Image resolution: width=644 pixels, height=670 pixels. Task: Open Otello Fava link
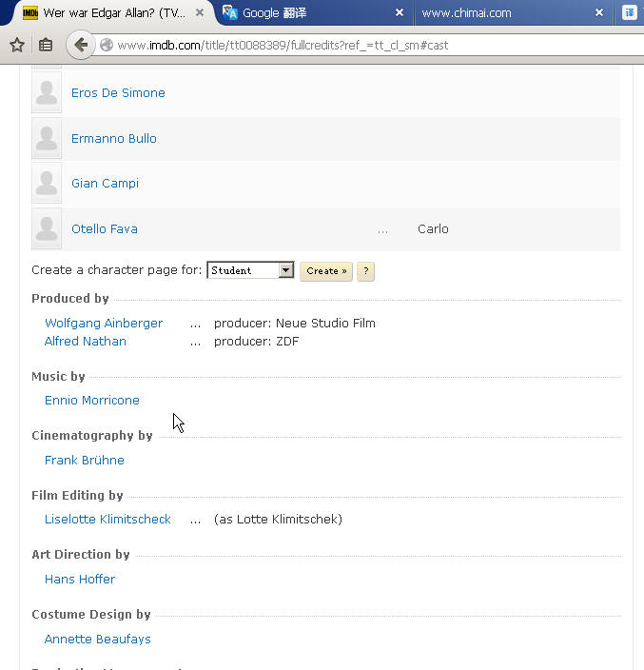[x=105, y=229]
